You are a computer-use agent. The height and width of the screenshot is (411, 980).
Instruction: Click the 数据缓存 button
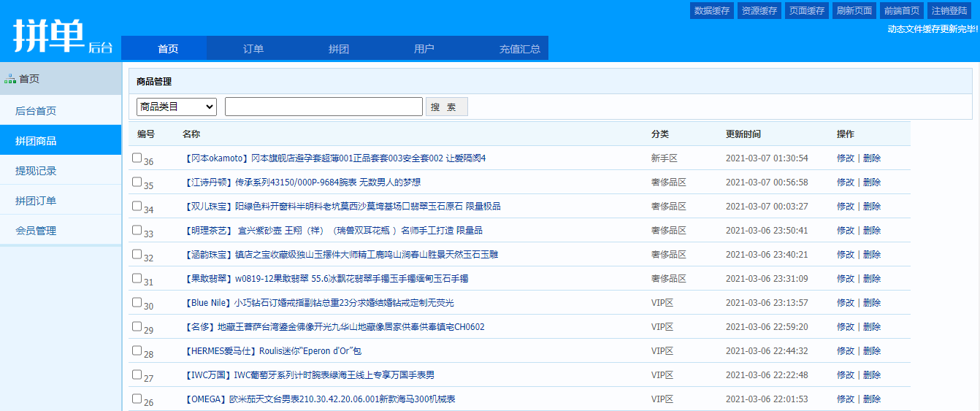[x=711, y=11]
